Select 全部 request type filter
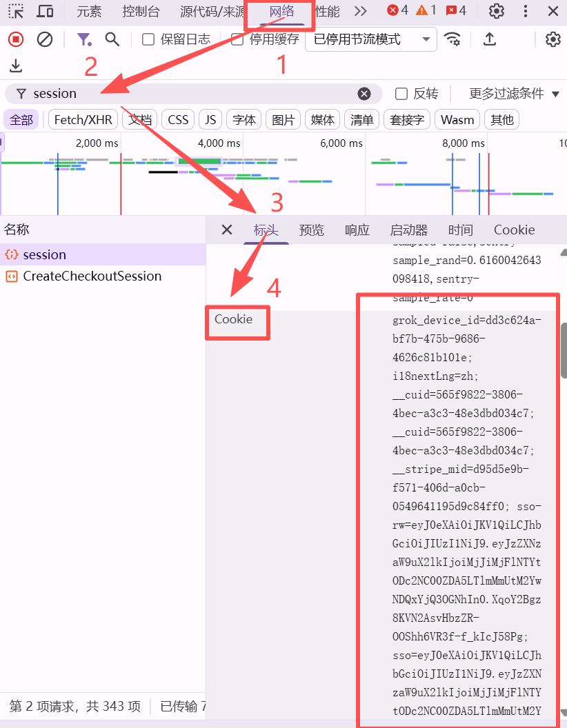567x728 pixels. (x=21, y=120)
